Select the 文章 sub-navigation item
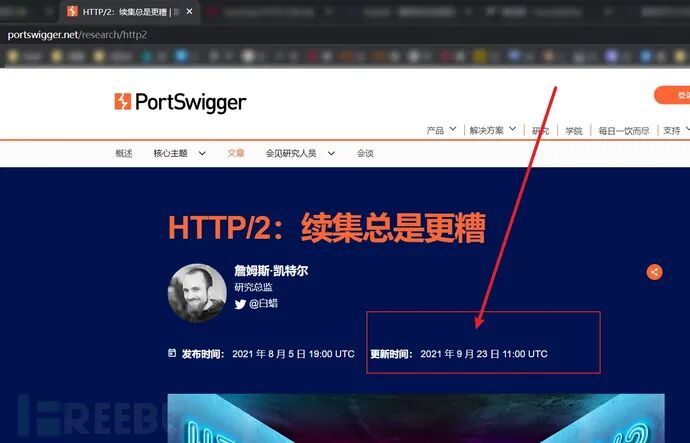Viewport: 690px width, 443px height. [x=236, y=153]
